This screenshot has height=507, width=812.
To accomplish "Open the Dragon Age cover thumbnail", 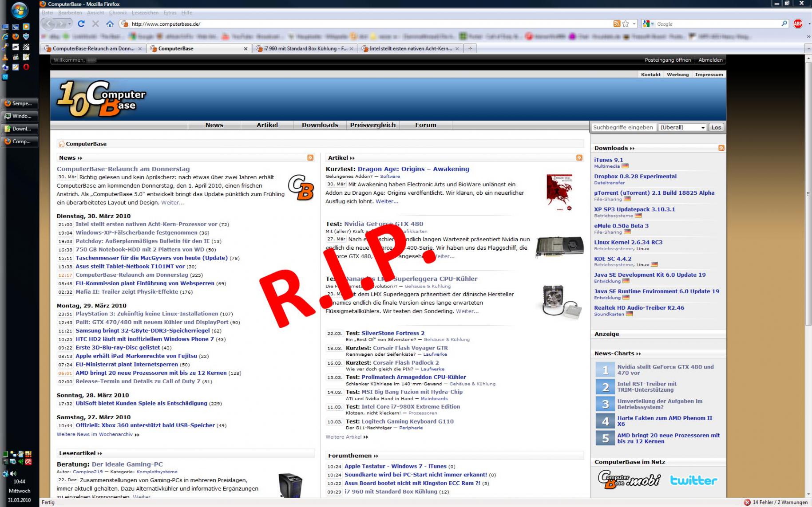I will [x=559, y=192].
